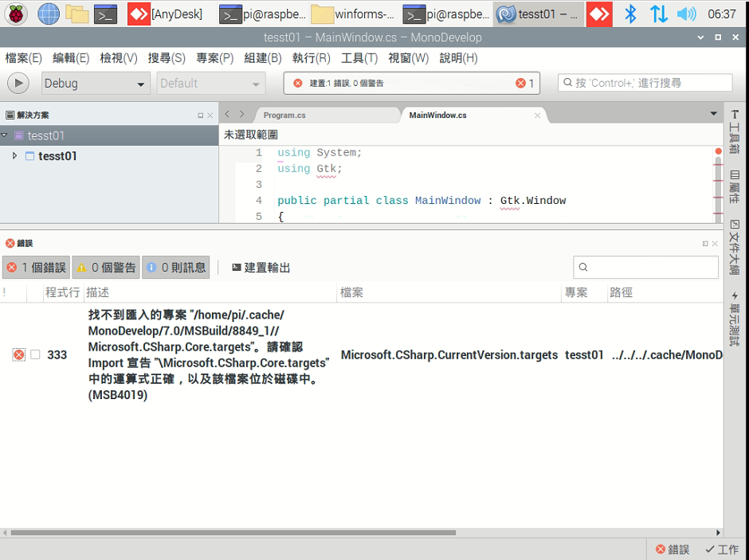Open the 屬性 properties side pad
This screenshot has width=749, height=560.
(x=735, y=186)
